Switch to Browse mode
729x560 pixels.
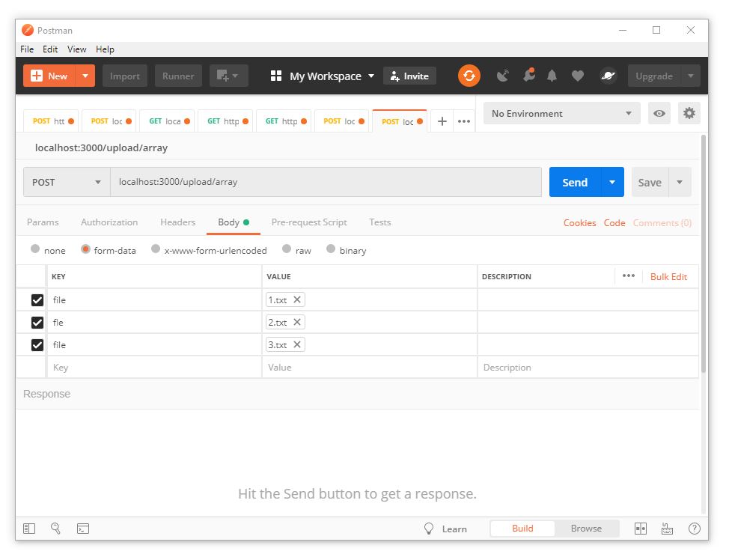coord(586,529)
